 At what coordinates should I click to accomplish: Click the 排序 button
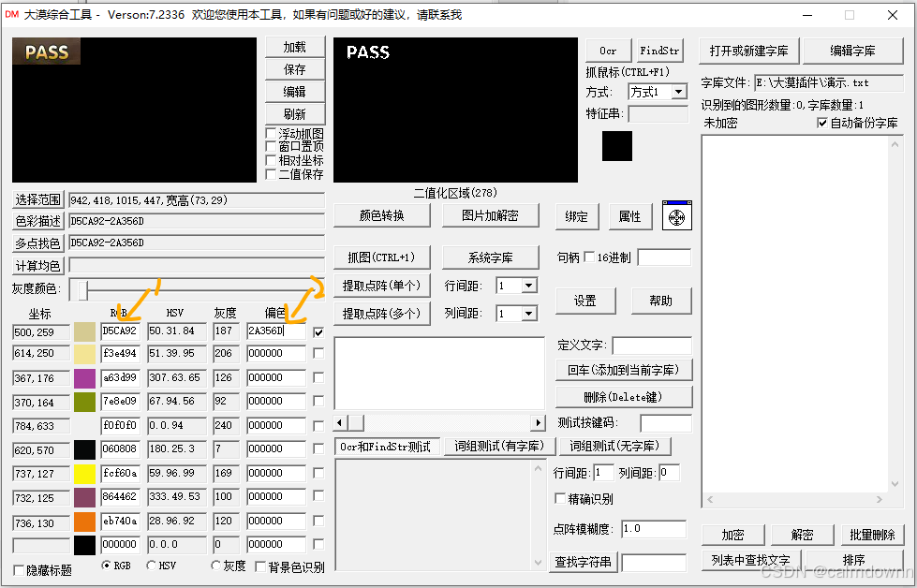pyautogui.click(x=854, y=560)
